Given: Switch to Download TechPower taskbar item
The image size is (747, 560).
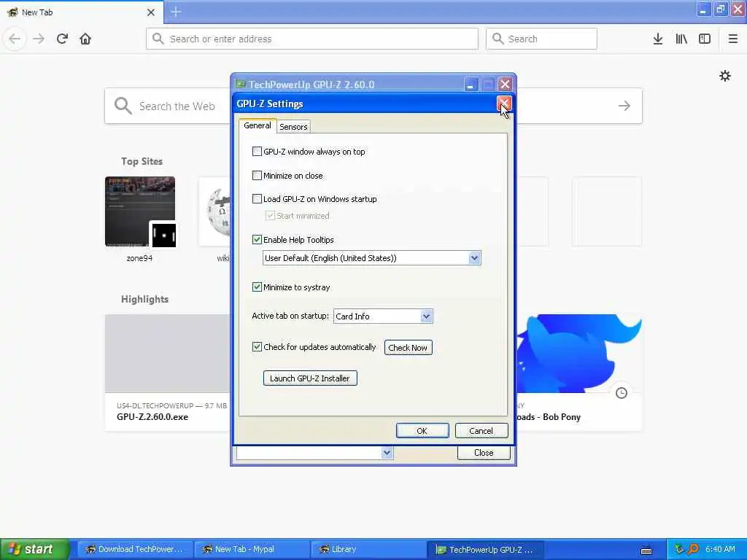Looking at the screenshot, I should click(x=135, y=549).
